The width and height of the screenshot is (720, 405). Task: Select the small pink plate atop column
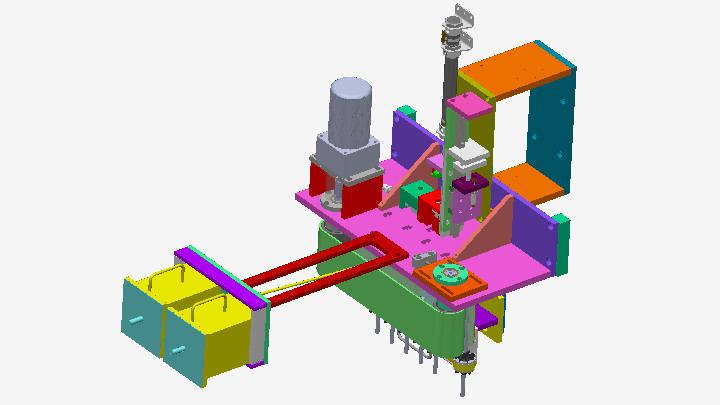(x=468, y=104)
